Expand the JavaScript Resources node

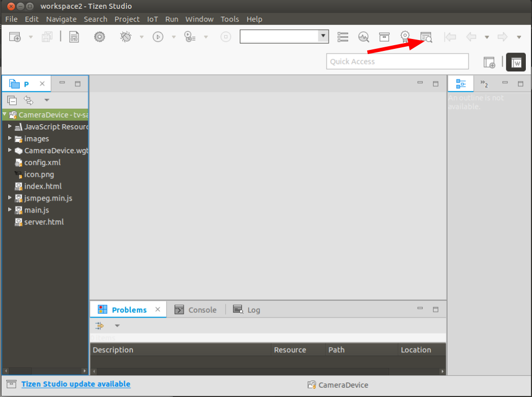[x=10, y=126]
